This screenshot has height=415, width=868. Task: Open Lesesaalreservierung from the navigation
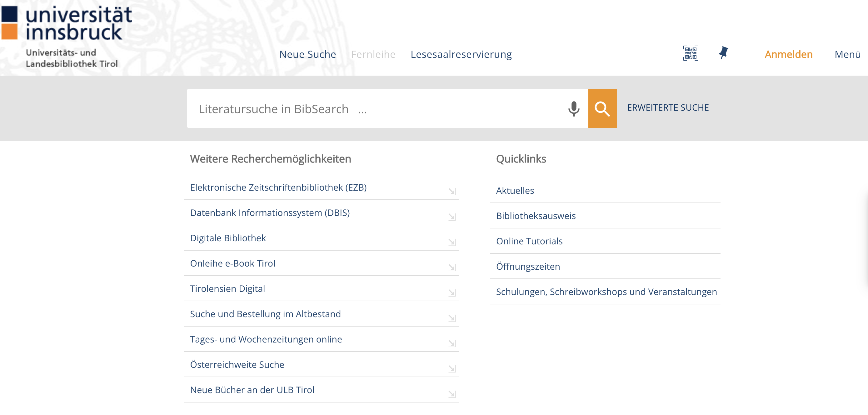pyautogui.click(x=461, y=54)
